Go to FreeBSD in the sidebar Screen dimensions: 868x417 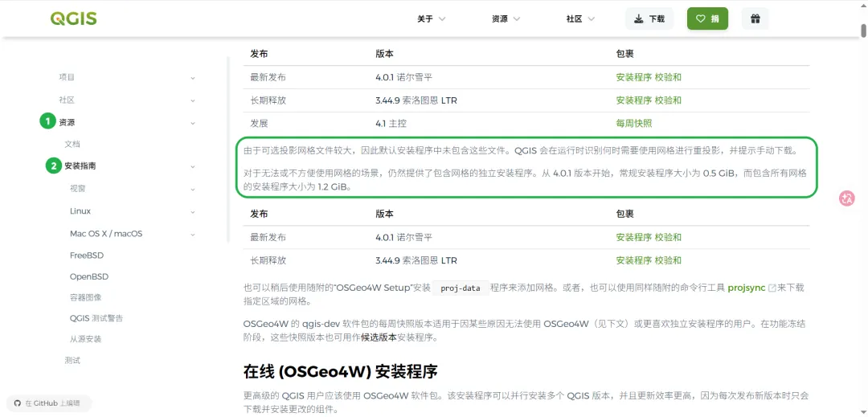(x=87, y=256)
